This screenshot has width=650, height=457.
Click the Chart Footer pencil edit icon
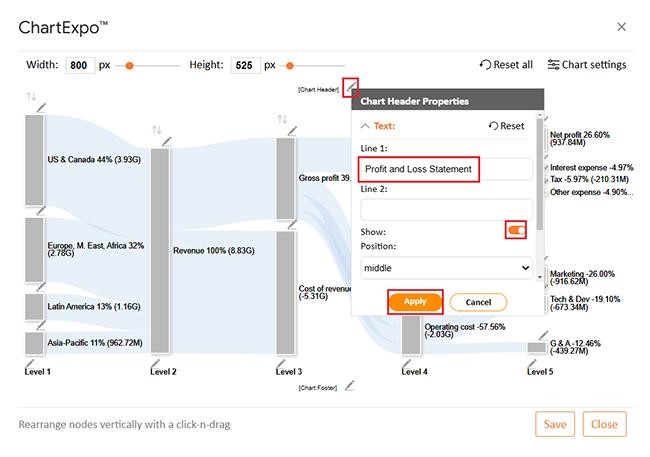pos(349,386)
